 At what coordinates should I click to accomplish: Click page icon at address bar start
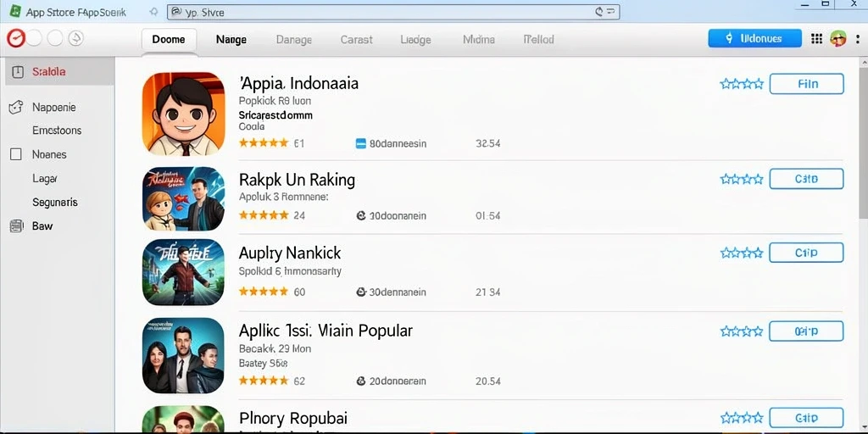click(176, 12)
